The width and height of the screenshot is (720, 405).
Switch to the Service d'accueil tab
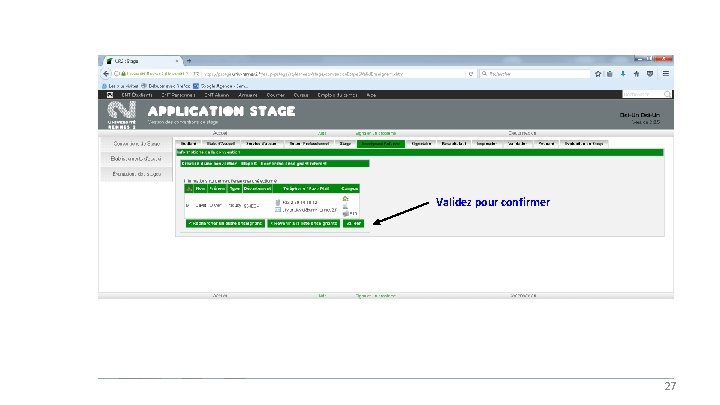262,144
